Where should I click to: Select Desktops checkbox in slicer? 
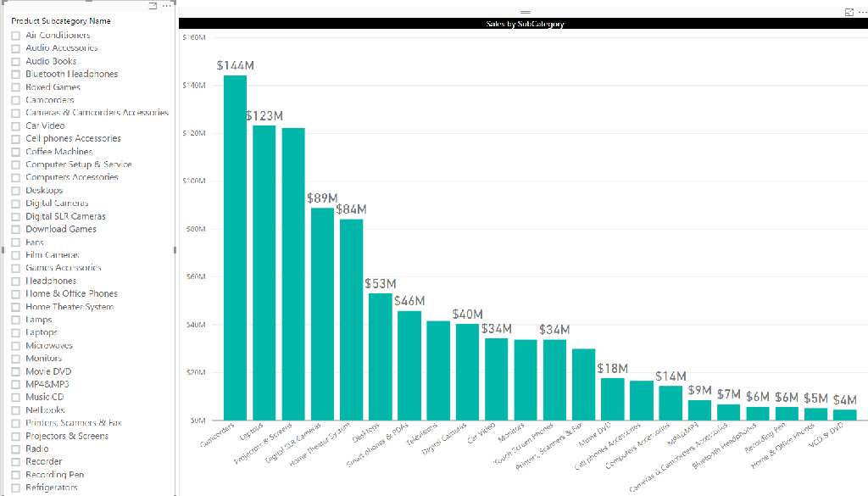click(15, 191)
